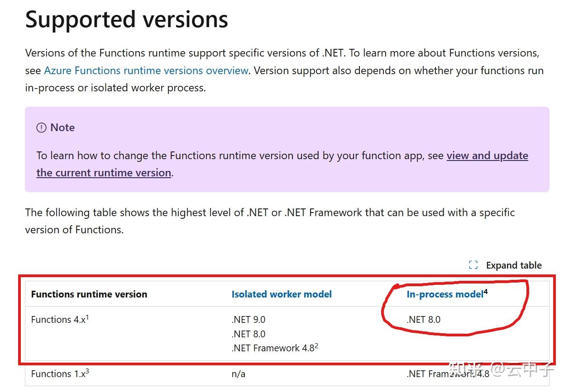This screenshot has height=392, width=569.
Task: Click the In-process model column header link
Action: [x=444, y=294]
